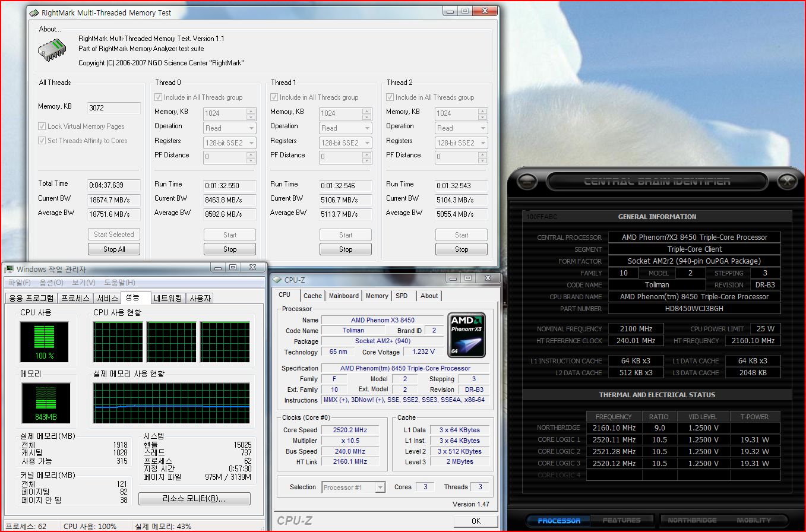Click part number HD8450WCJ3BGH field
This screenshot has width=806, height=532.
coord(694,309)
